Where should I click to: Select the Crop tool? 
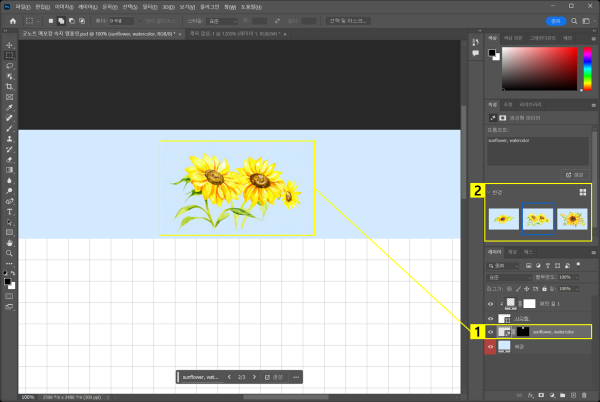8,86
